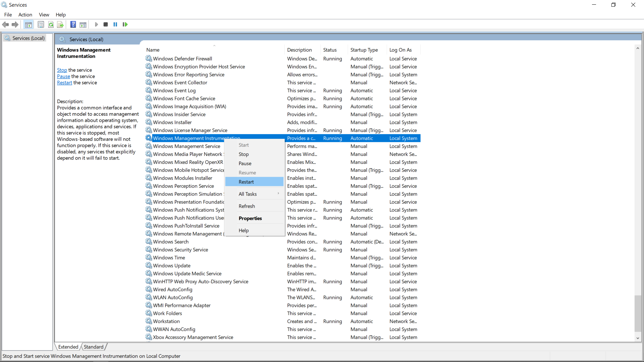Viewport: 644px width, 362px height.
Task: Click the Pause the service link
Action: coord(63,76)
